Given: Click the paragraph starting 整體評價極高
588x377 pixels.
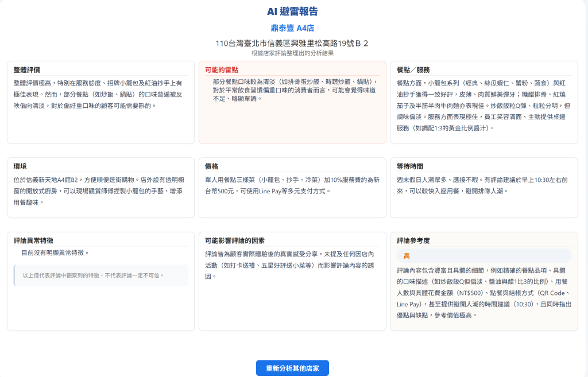Looking at the screenshot, I should coord(98,95).
